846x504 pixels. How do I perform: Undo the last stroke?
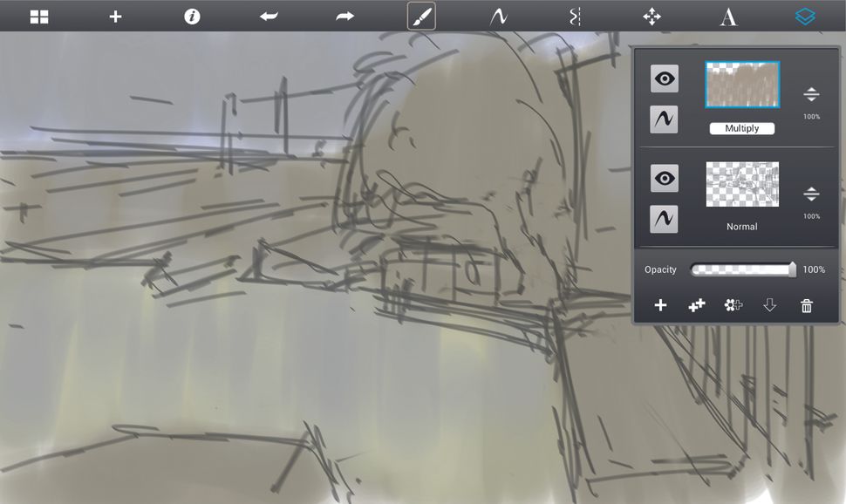click(x=269, y=16)
